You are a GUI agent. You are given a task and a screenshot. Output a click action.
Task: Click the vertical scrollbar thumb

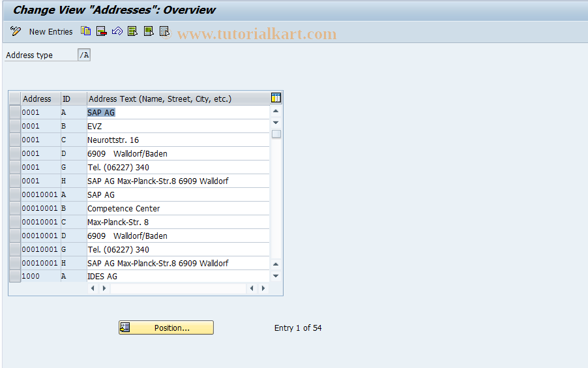276,134
